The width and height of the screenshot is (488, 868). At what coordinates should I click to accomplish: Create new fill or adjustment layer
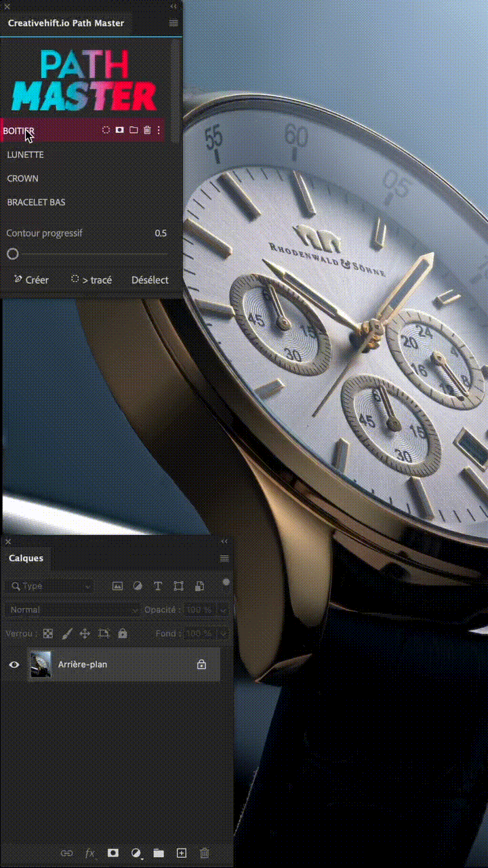[x=136, y=853]
